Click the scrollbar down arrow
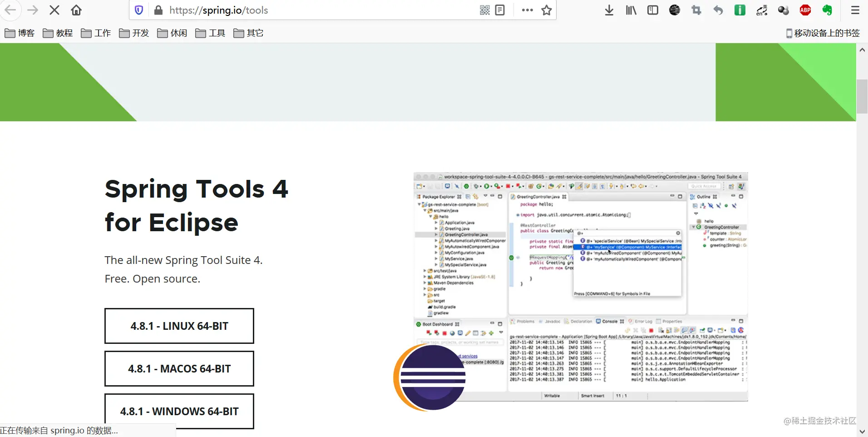This screenshot has height=437, width=868. [862, 432]
